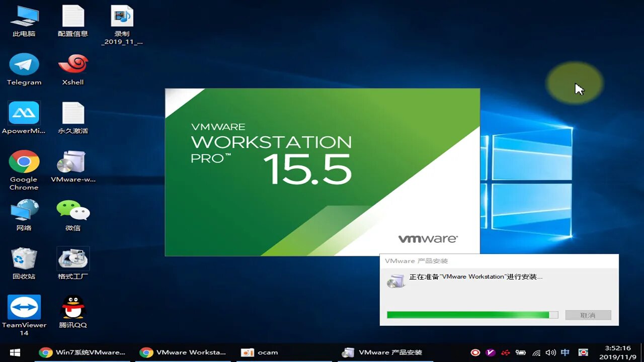Launch Telegram from the desktop
This screenshot has width=644, height=362.
point(24,69)
